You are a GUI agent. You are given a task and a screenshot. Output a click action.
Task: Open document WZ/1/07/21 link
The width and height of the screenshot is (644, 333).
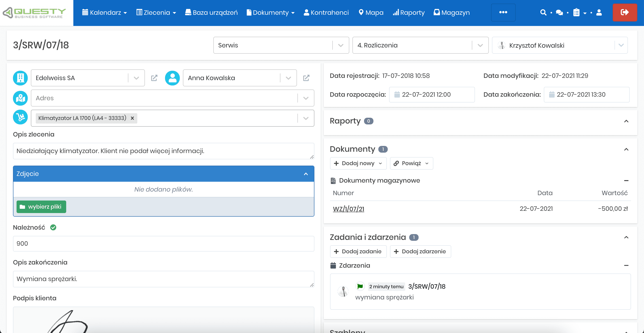point(349,209)
